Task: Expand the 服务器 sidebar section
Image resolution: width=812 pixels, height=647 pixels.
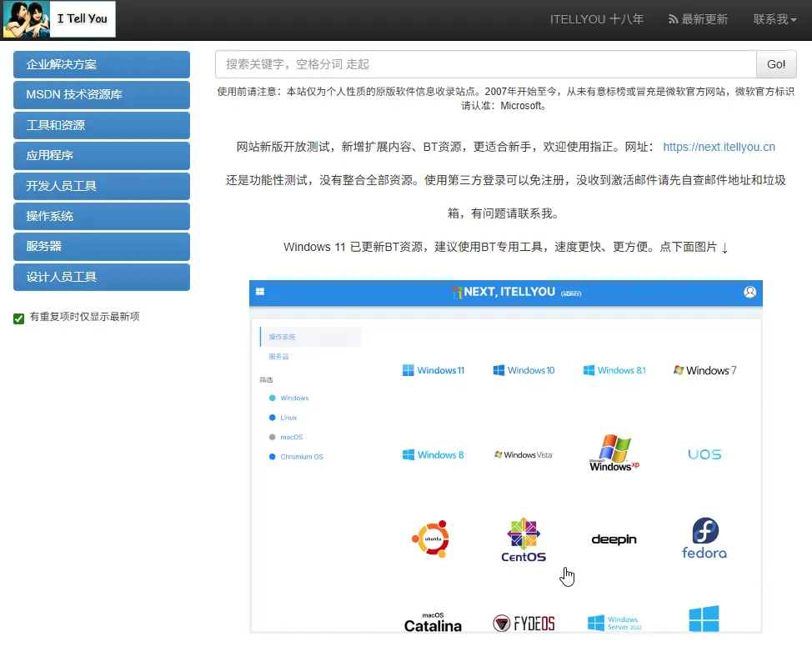Action: coord(102,247)
